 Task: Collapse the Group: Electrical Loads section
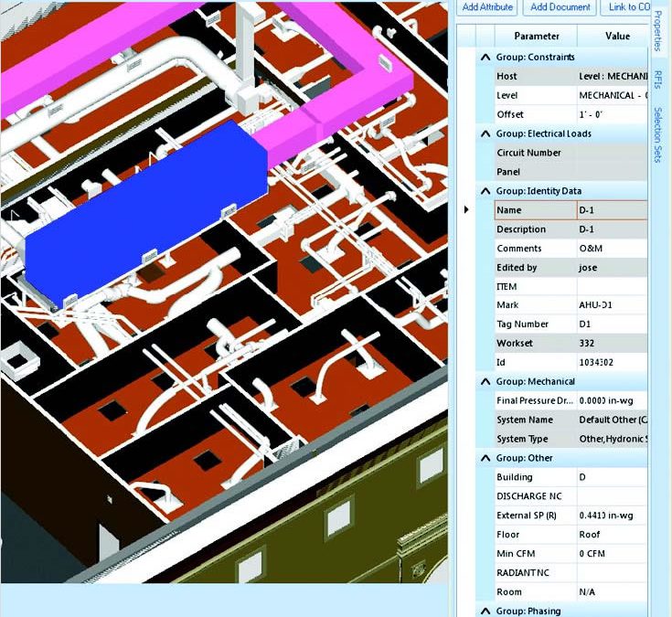point(485,133)
